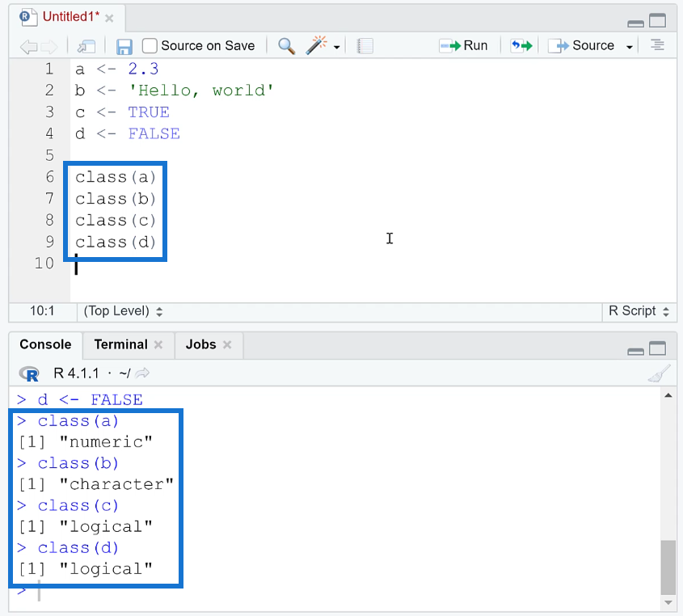Open the (Top Level) scope dropdown
Viewport: 683px width, 616px height.
(x=123, y=311)
